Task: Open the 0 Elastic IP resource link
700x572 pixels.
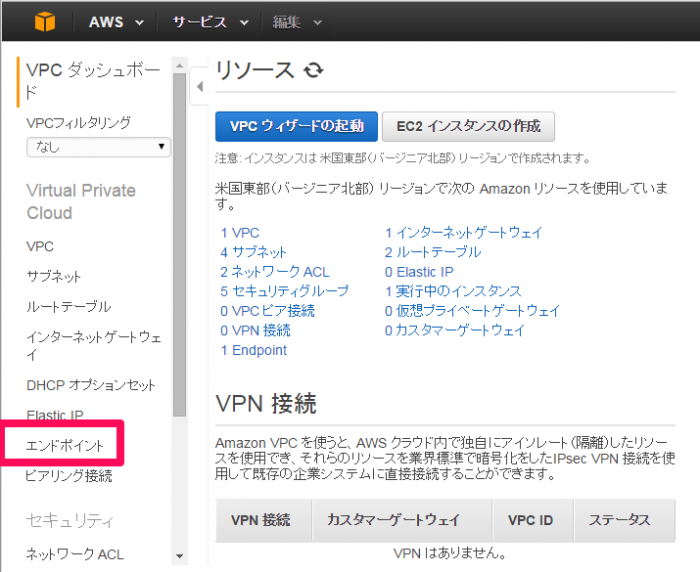Action: (419, 271)
